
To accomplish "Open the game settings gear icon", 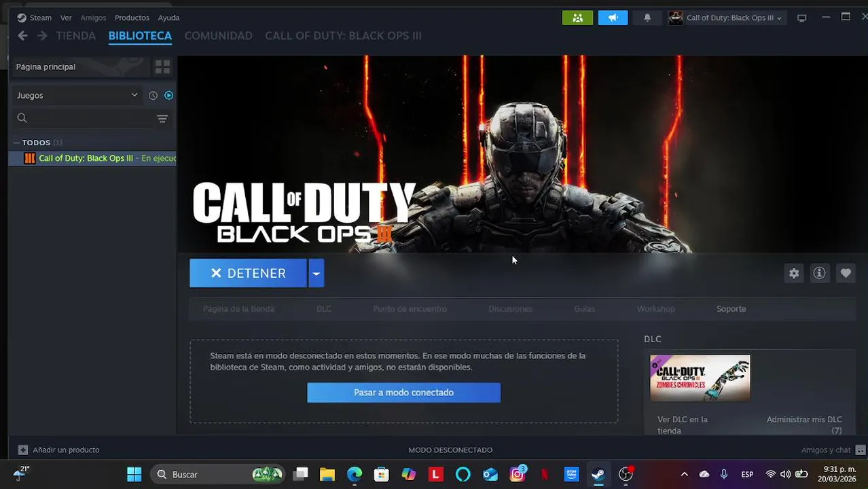I will click(794, 273).
